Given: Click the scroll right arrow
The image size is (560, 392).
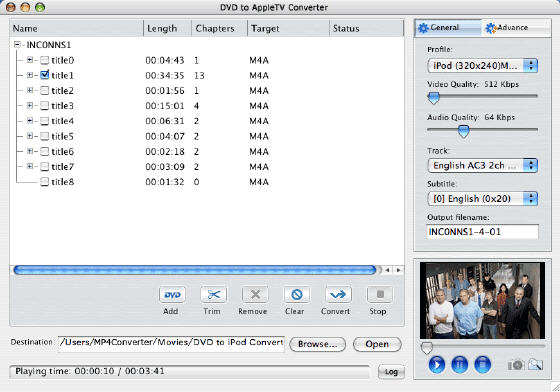Looking at the screenshot, I should [x=398, y=270].
